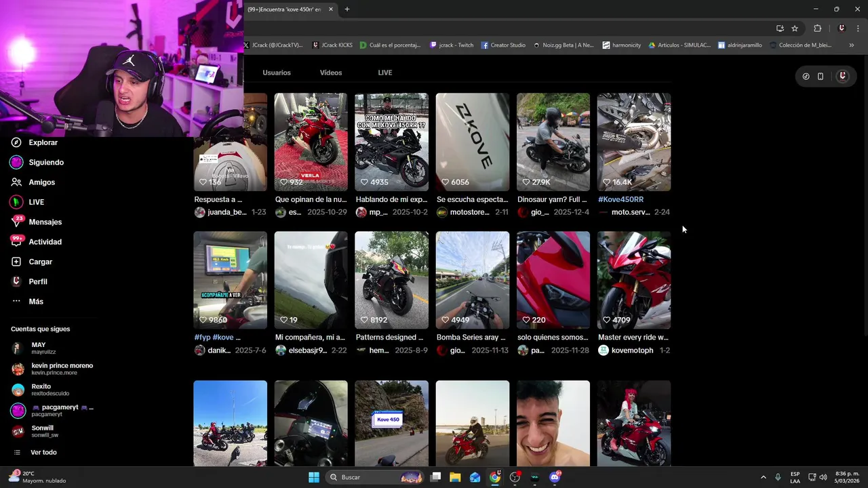Open the elsebasjr9 author profile

coord(301,350)
